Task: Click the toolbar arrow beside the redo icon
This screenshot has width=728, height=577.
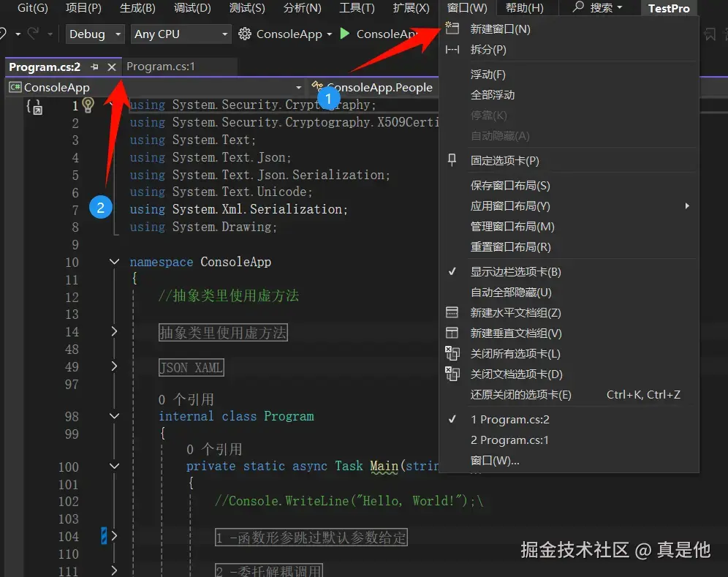Action: [x=50, y=34]
